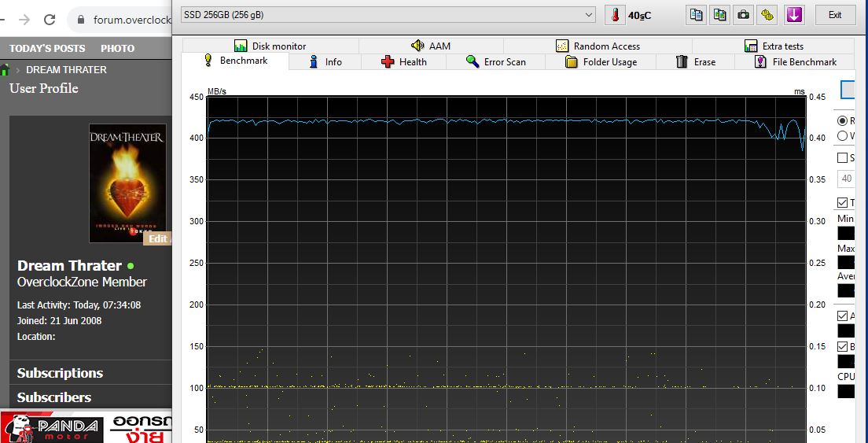
Task: Select the Write radio option
Action: (x=843, y=135)
